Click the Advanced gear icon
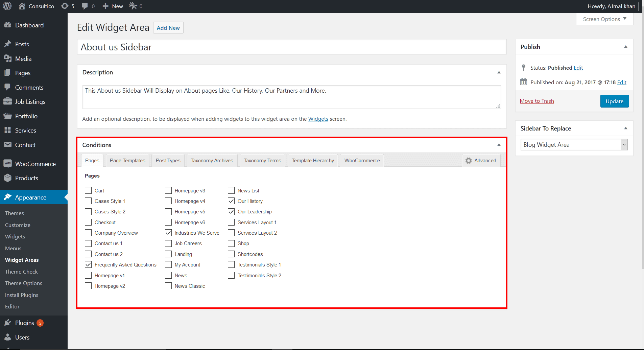The image size is (644, 350). pyautogui.click(x=469, y=161)
